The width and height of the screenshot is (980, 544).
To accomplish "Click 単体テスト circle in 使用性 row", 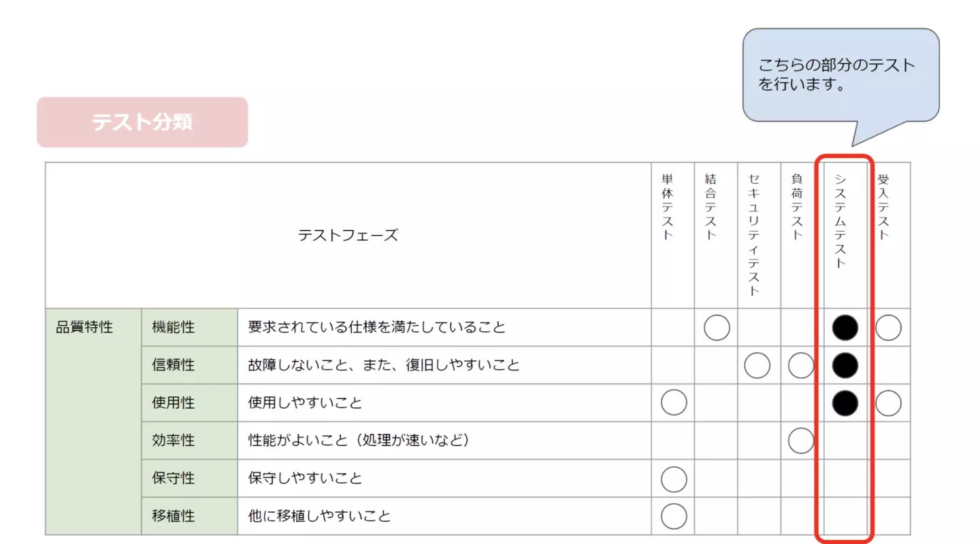I will coord(674,403).
